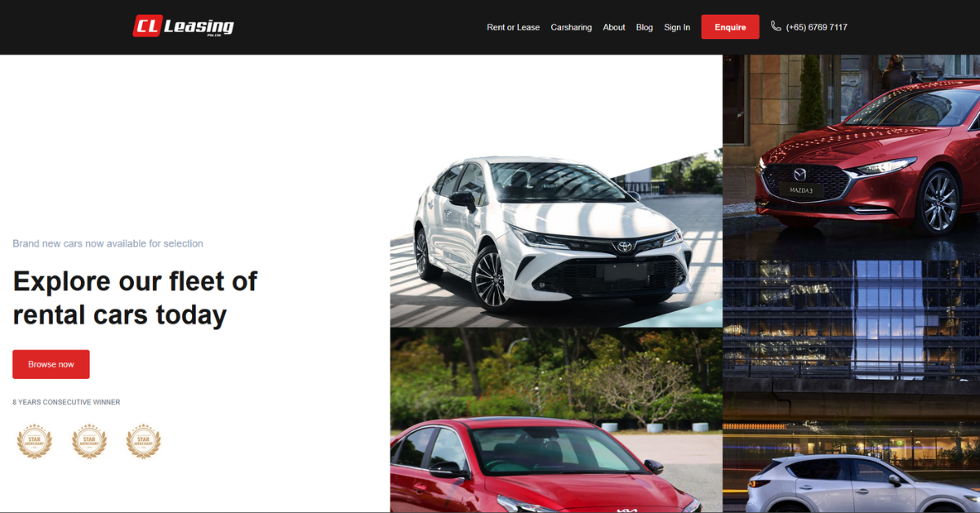The width and height of the screenshot is (980, 513).
Task: Open the Carsharing menu item
Action: coord(571,27)
